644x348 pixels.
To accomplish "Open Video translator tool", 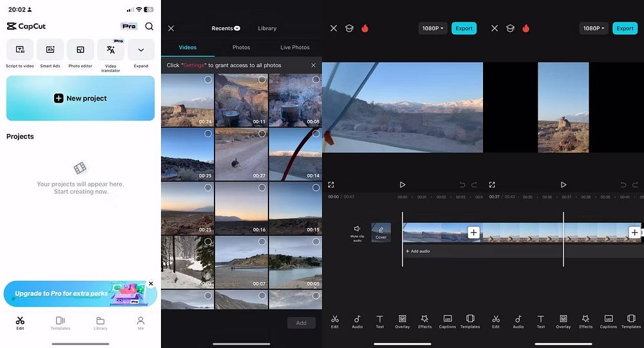I will 111,56.
